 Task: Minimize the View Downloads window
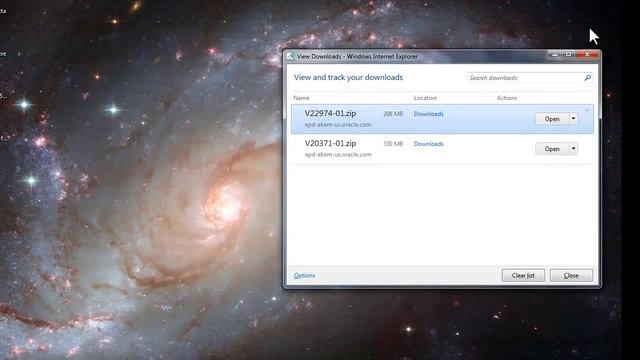554,54
